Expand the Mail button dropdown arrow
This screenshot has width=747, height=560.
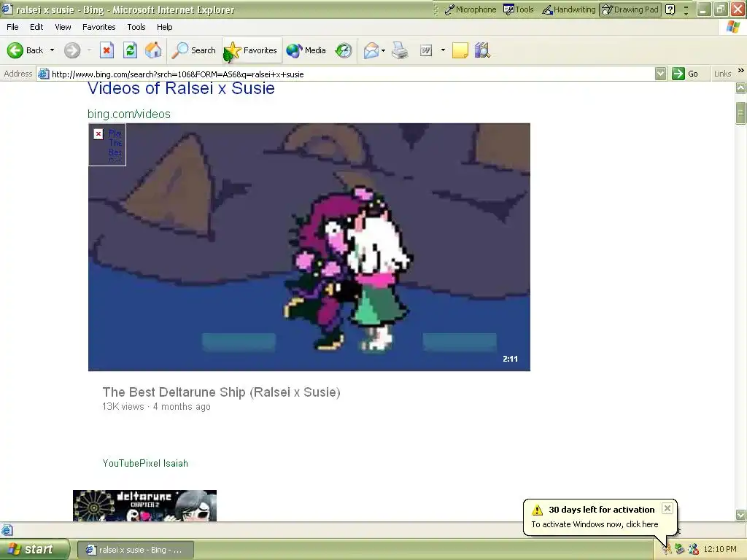(384, 50)
